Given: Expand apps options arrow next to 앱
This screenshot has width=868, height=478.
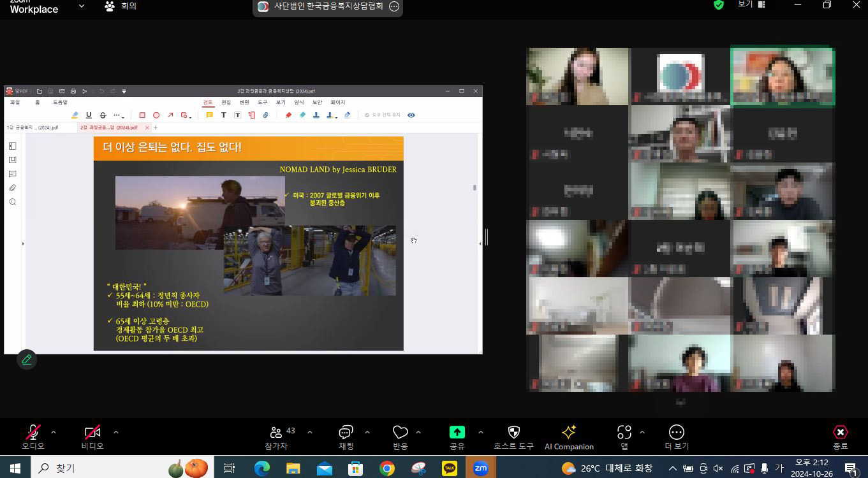Looking at the screenshot, I should (642, 432).
